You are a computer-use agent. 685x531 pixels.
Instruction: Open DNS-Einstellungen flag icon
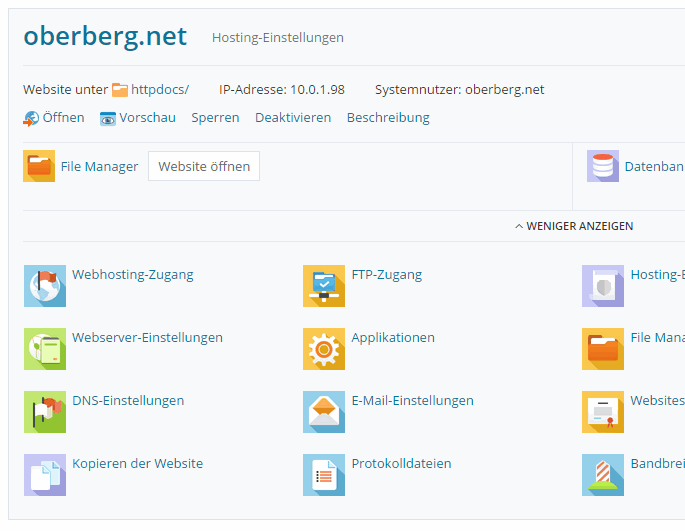(x=44, y=412)
